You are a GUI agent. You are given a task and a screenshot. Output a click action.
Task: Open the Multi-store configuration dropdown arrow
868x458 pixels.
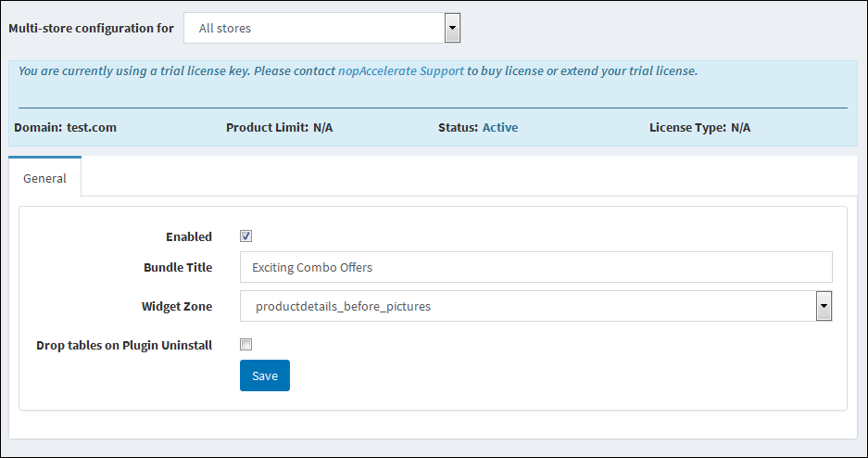[x=452, y=28]
